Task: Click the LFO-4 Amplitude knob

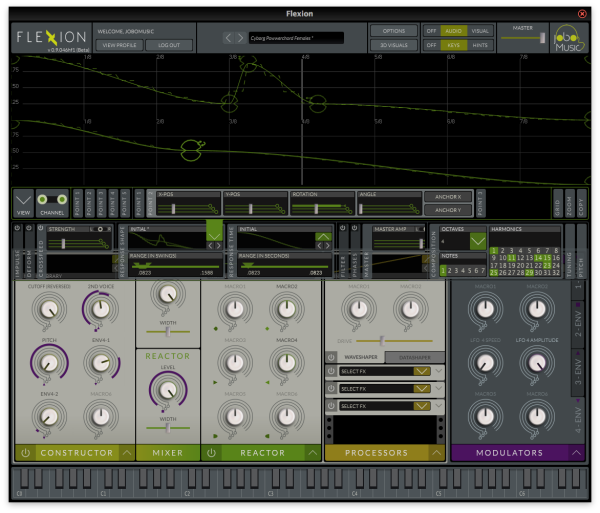Action: (537, 363)
